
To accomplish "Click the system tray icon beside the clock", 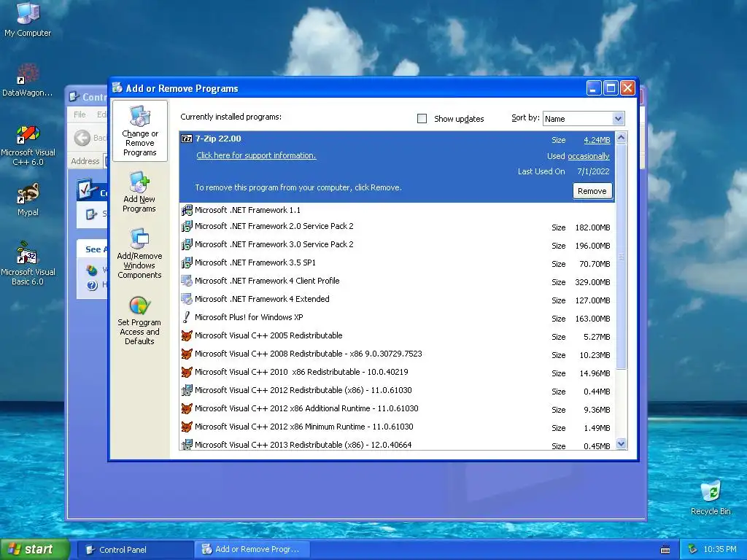I will (693, 550).
